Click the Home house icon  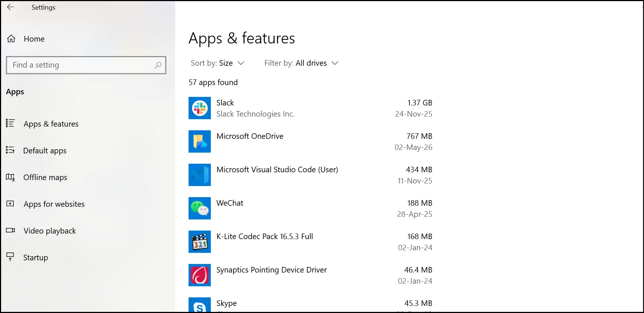tap(11, 39)
